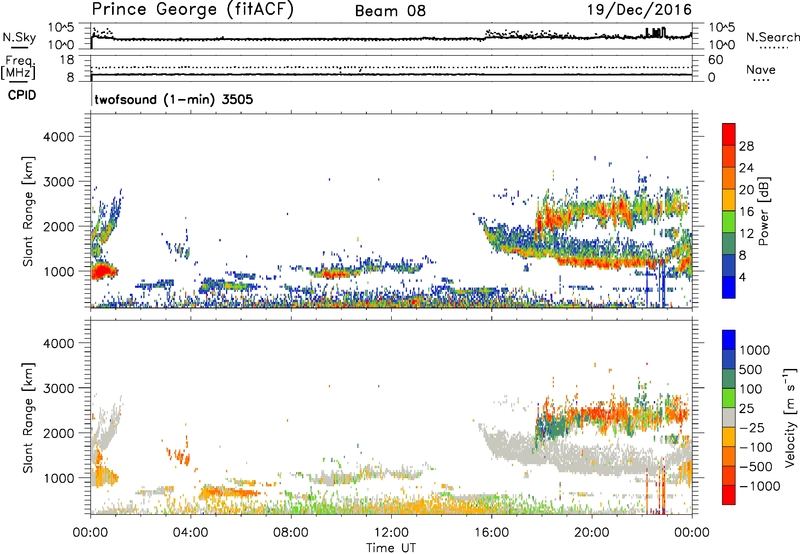Click the "10^5" tick beside N.Sky
800x554 pixels.
coord(61,28)
